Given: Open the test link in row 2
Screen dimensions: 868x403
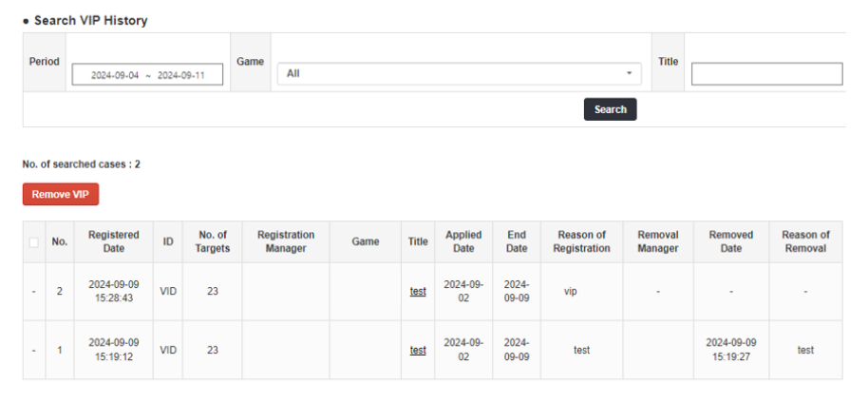Looking at the screenshot, I should point(418,292).
